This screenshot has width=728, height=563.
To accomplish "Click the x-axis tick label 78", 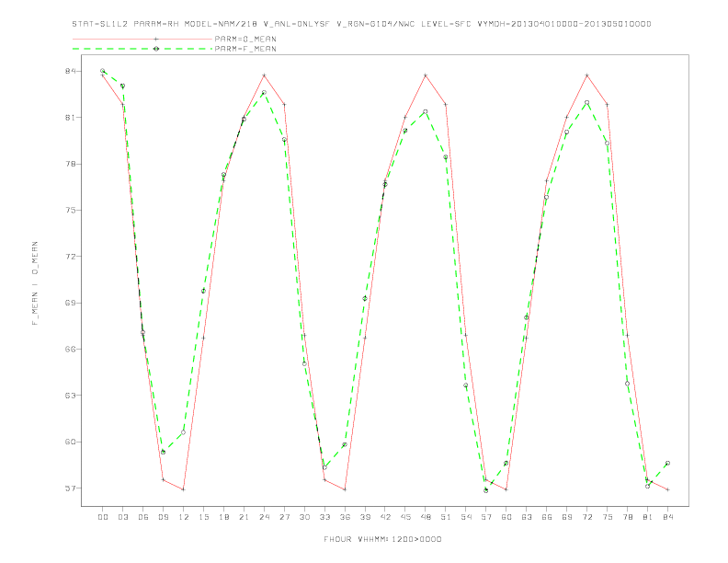I will pyautogui.click(x=627, y=517).
